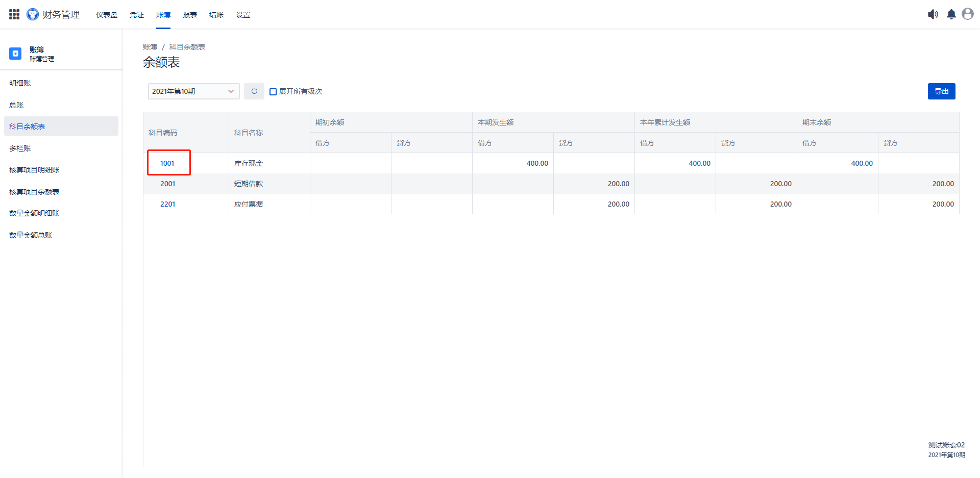
Task: Click the 财务管理 logo icon
Action: pyautogui.click(x=33, y=14)
